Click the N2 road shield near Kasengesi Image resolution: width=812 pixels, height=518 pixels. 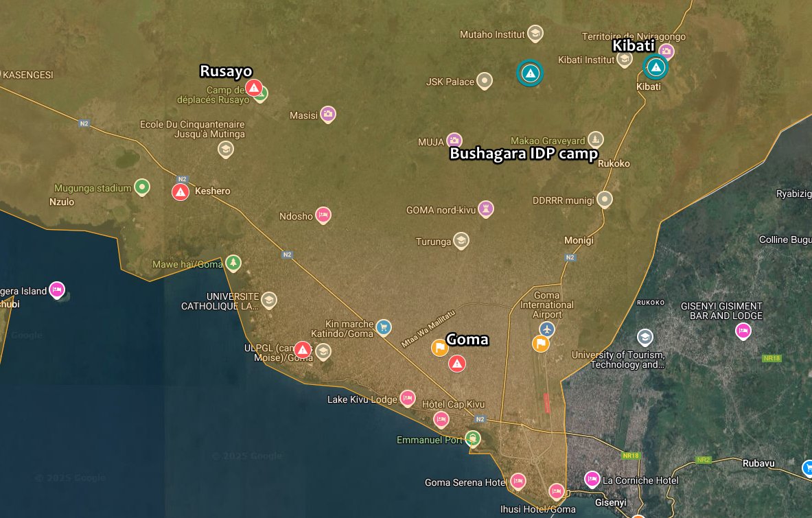(84, 123)
